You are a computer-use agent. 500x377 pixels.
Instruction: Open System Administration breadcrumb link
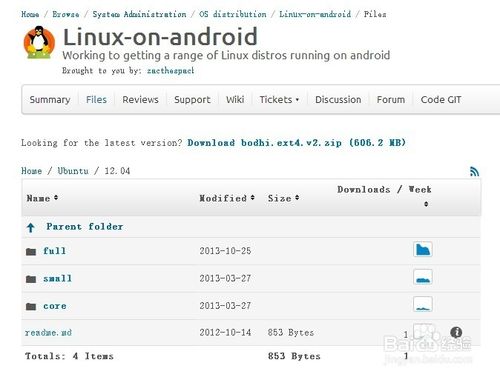[139, 14]
